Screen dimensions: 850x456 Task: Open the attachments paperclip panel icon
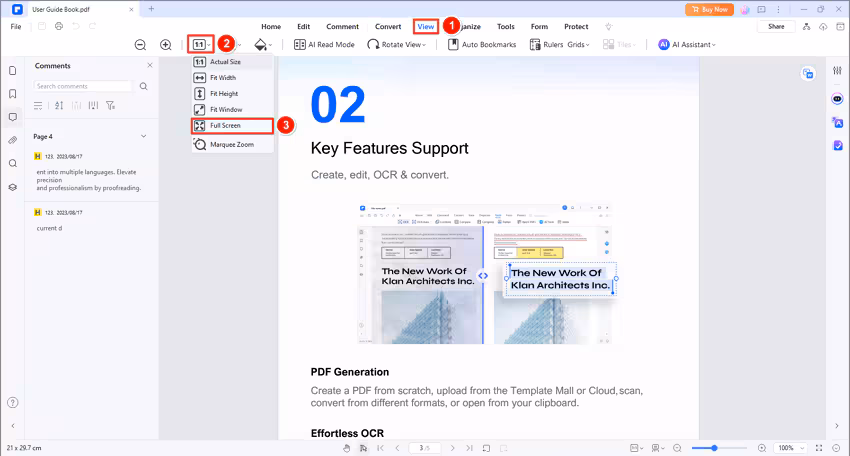(13, 140)
